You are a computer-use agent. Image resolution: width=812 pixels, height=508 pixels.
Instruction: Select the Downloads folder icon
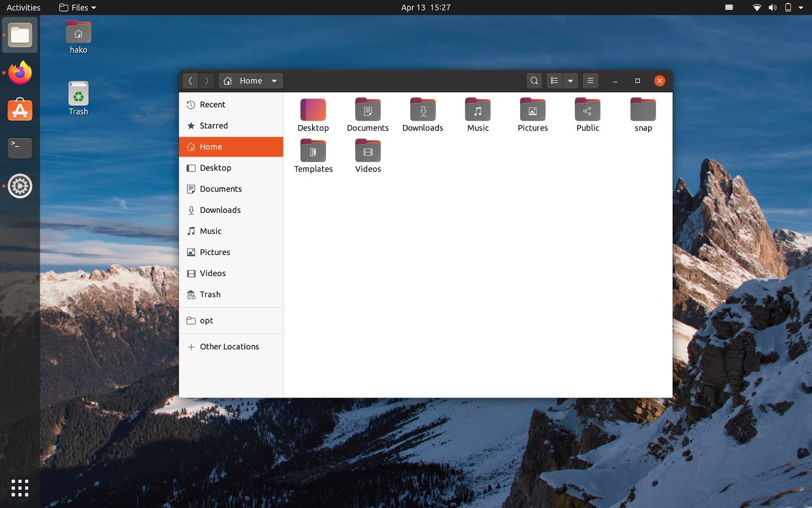[423, 110]
